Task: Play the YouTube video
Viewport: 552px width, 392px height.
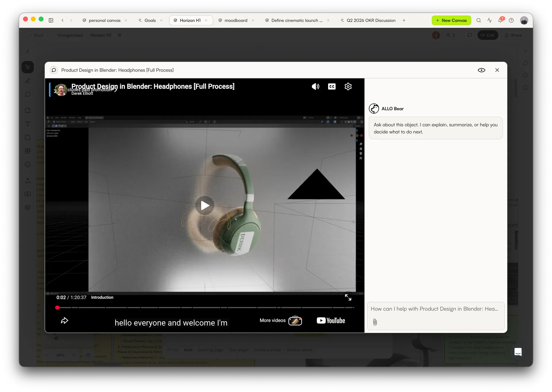Action: coord(205,205)
